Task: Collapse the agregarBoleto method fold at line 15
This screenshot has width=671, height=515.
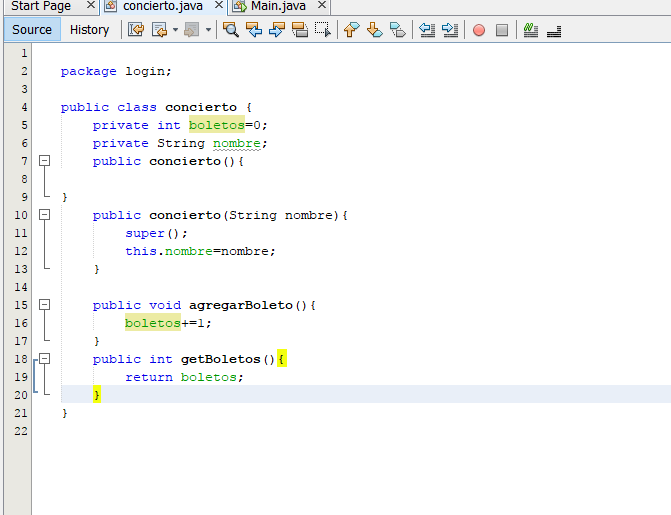Action: pyautogui.click(x=45, y=304)
